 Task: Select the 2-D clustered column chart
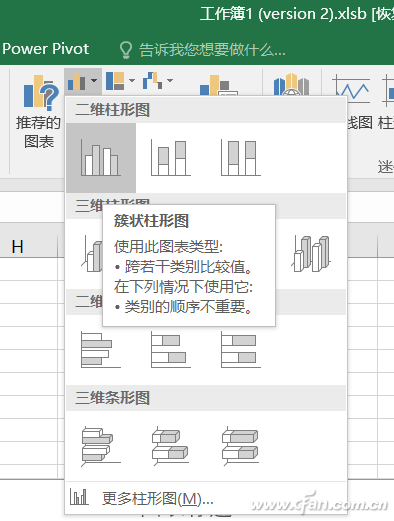tap(101, 158)
